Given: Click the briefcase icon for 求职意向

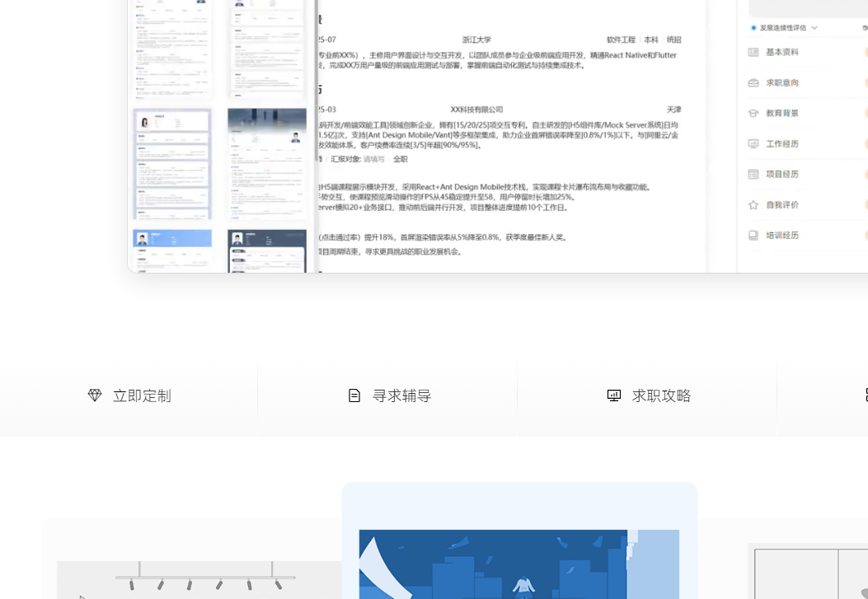Looking at the screenshot, I should 753,82.
